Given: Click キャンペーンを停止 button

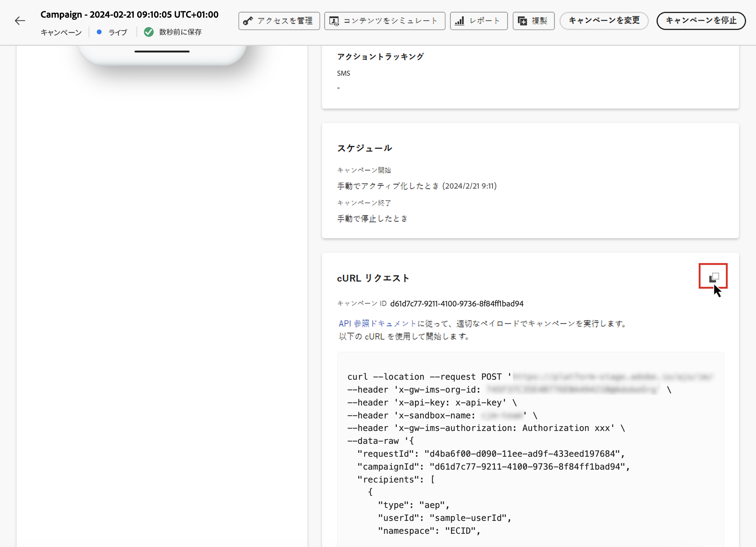Looking at the screenshot, I should pyautogui.click(x=701, y=21).
